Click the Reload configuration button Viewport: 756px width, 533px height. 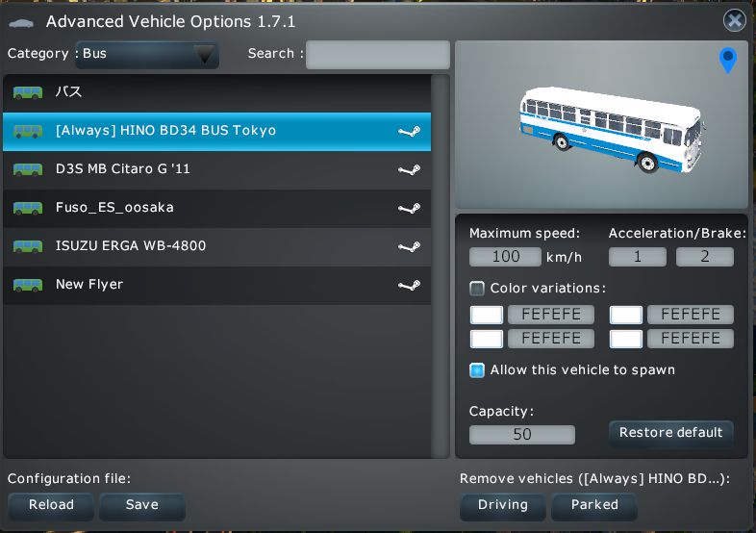point(51,505)
